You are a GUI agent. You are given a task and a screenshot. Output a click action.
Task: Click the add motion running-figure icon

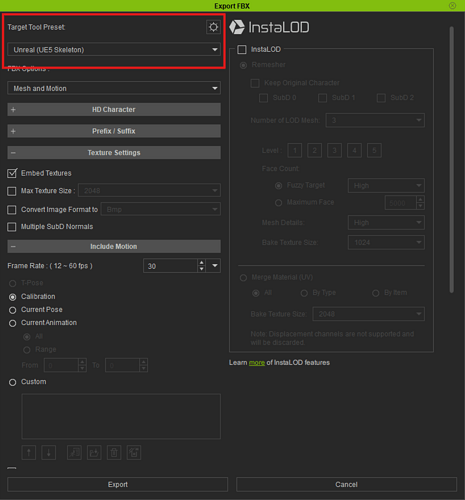(x=74, y=453)
